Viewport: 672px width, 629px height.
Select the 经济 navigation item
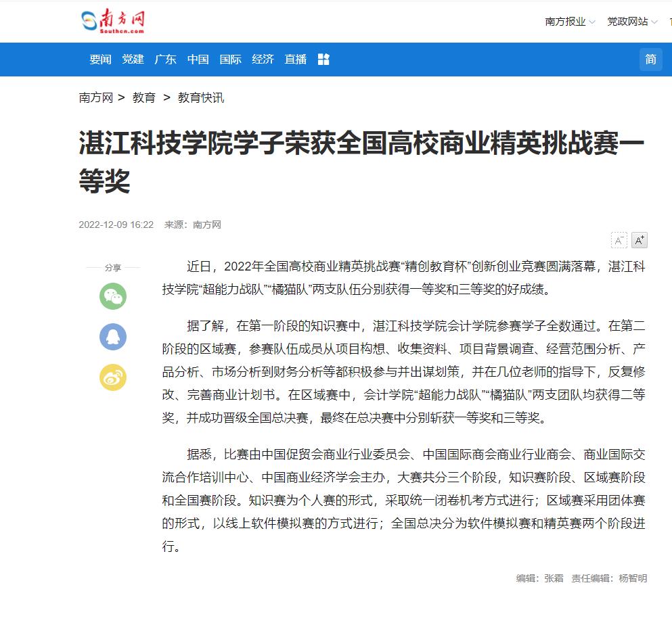click(263, 59)
